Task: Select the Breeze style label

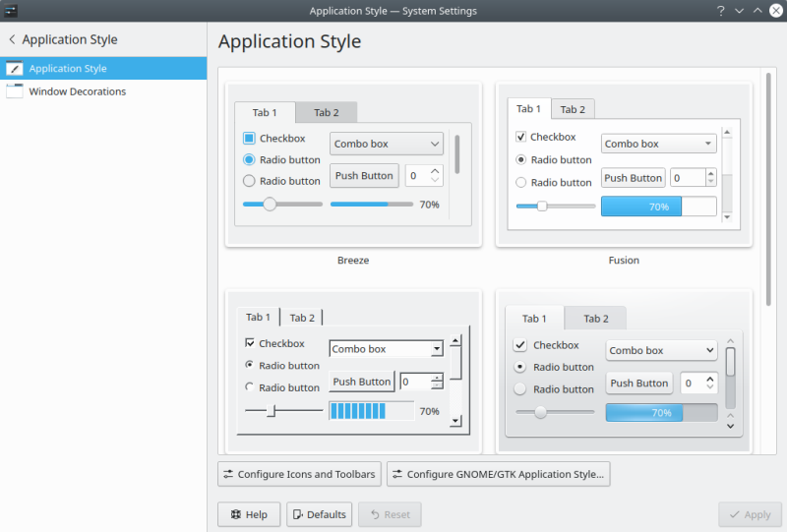Action: click(x=353, y=260)
